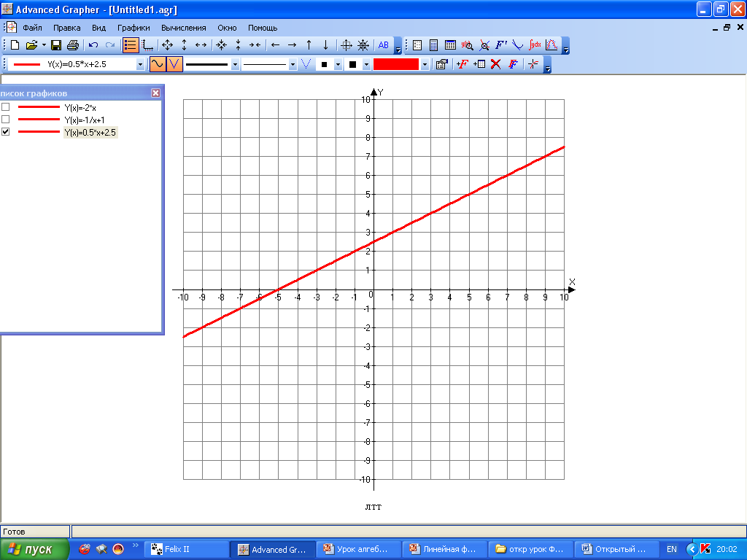Click the axes properties icon

coord(147,45)
